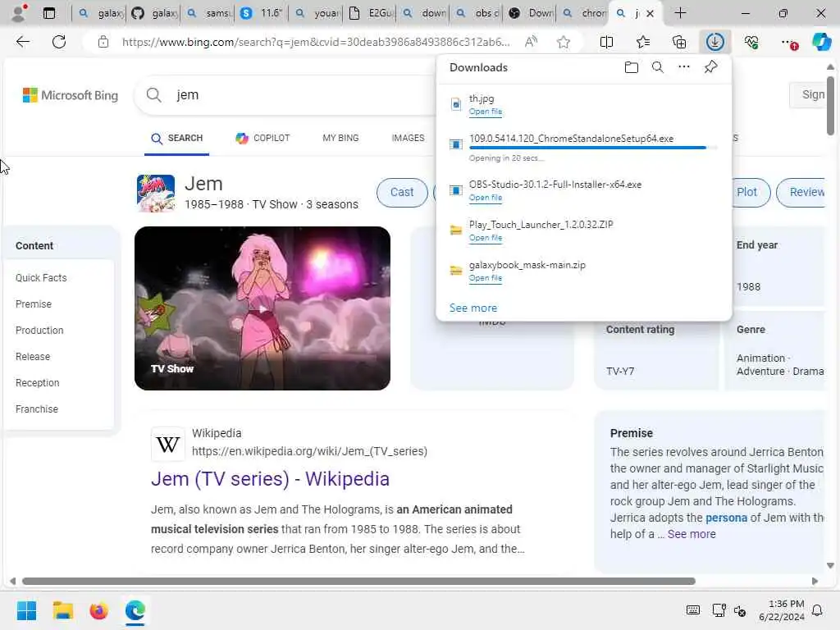Viewport: 840px width, 630px height.
Task: Expand premise with See more link
Action: coord(691,534)
